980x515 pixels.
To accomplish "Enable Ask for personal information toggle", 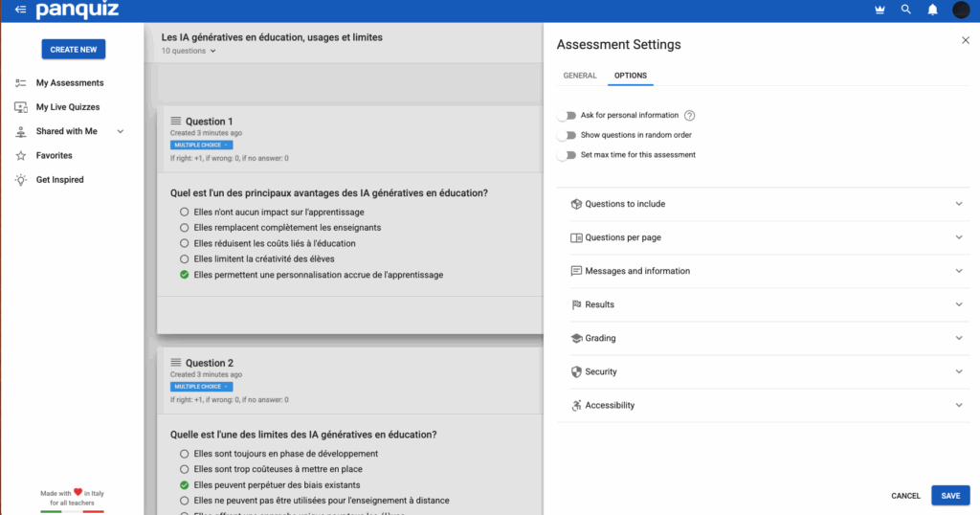I will coord(568,116).
